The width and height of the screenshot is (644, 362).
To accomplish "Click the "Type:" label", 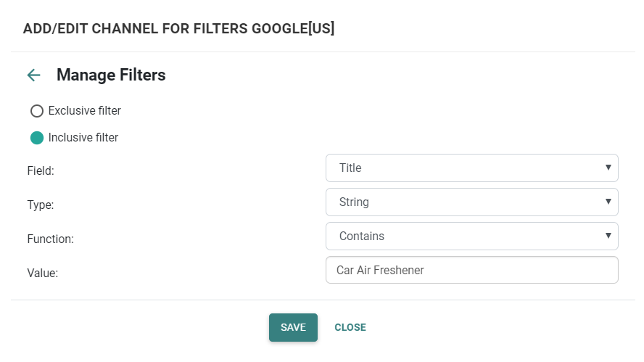I will tap(41, 205).
